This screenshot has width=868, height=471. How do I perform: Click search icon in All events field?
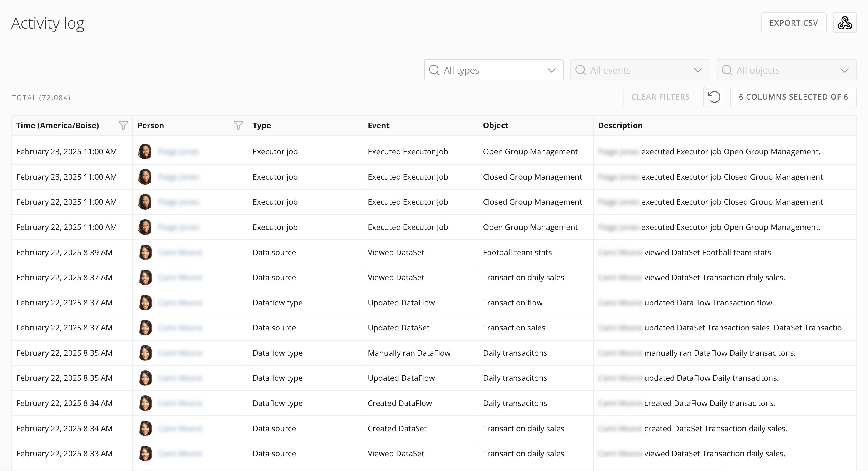580,70
